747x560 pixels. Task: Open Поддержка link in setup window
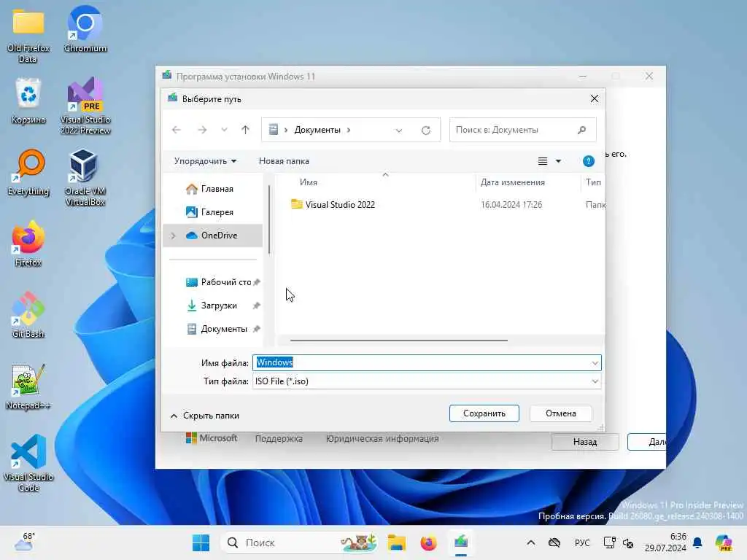(x=279, y=438)
